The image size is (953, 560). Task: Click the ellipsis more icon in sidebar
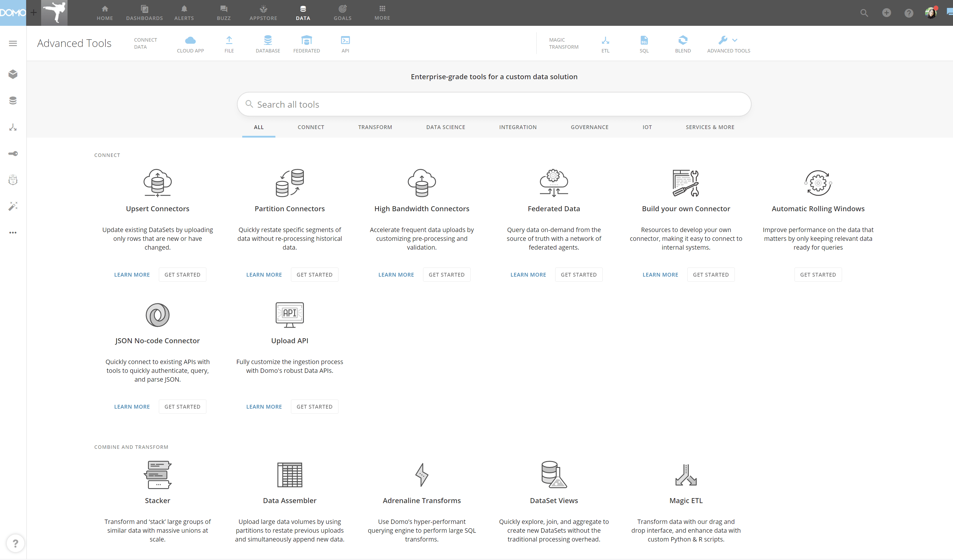coord(13,232)
